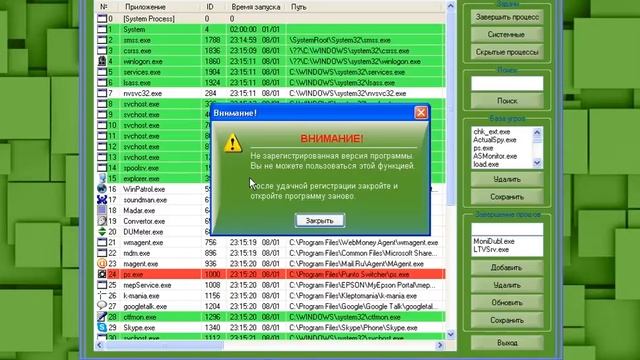Click the Convertor.exe clock icon

tap(102, 221)
